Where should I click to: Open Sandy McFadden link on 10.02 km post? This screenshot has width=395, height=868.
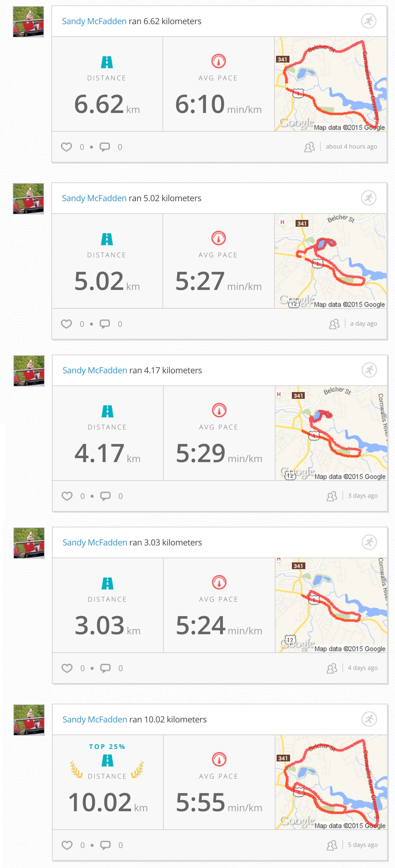(x=95, y=719)
